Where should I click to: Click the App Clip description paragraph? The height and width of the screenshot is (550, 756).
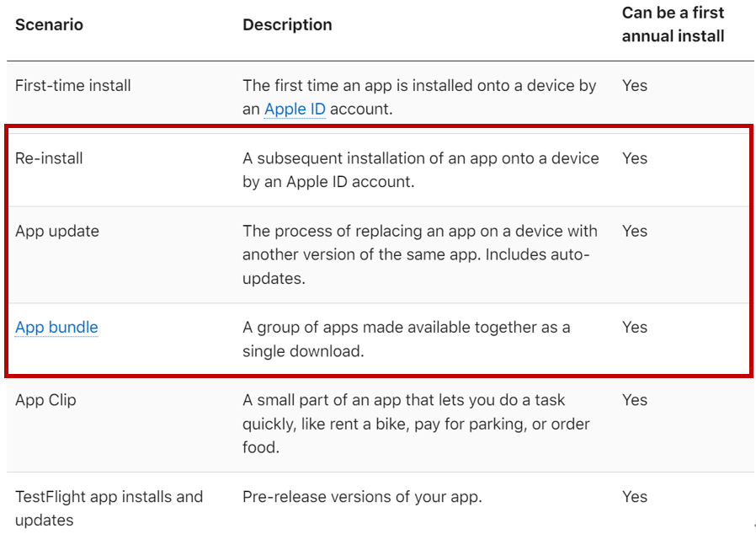pyautogui.click(x=416, y=424)
